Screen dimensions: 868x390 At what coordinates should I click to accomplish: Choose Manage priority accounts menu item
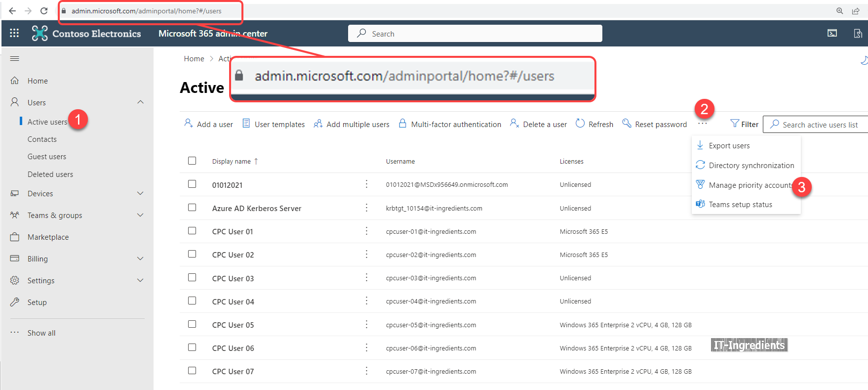(x=746, y=185)
